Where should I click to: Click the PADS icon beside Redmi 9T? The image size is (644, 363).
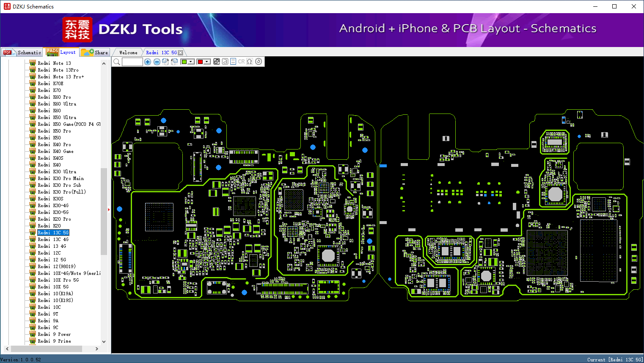[x=33, y=314]
